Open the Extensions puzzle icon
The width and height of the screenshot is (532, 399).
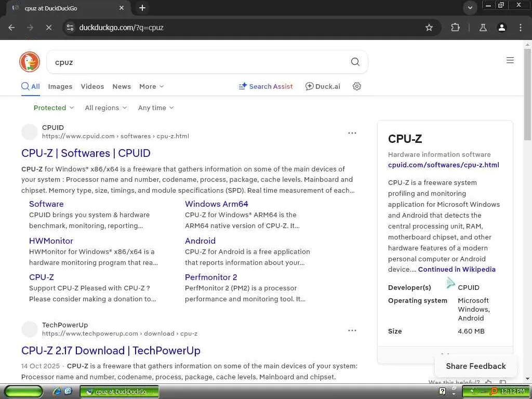point(455,28)
